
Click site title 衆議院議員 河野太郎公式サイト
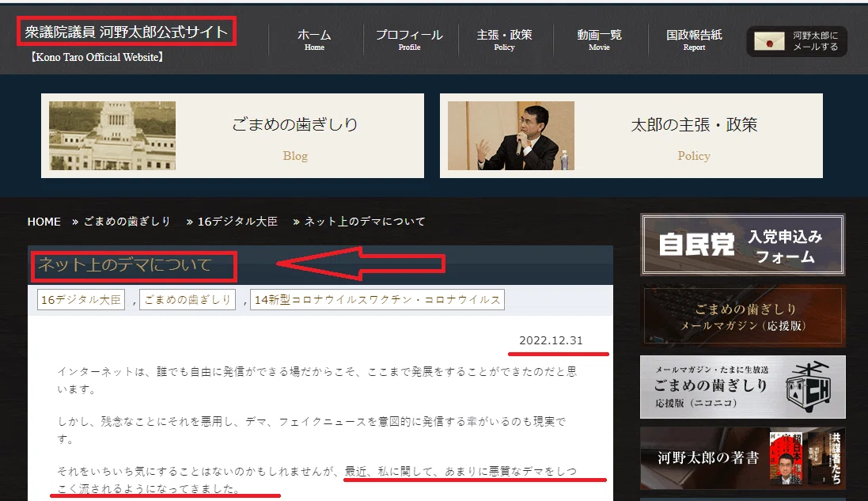pos(127,32)
